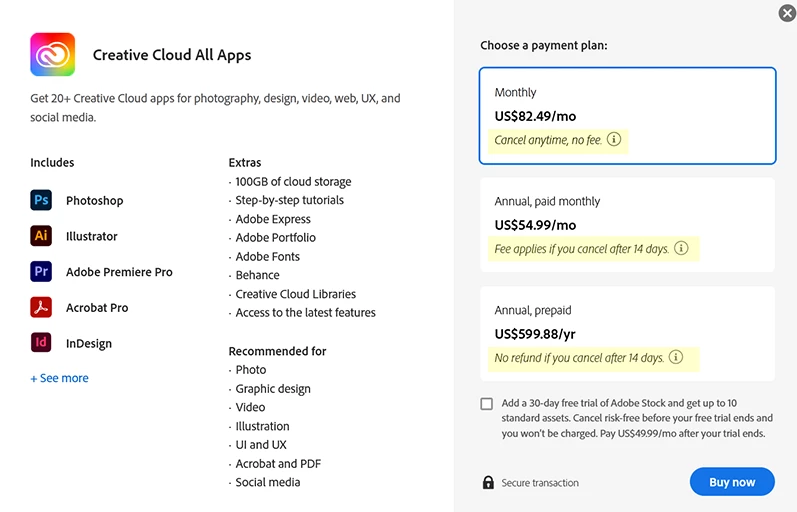Screen dimensions: 797x512
Task: Choose the Annual, paid monthly plan
Action: click(x=627, y=225)
